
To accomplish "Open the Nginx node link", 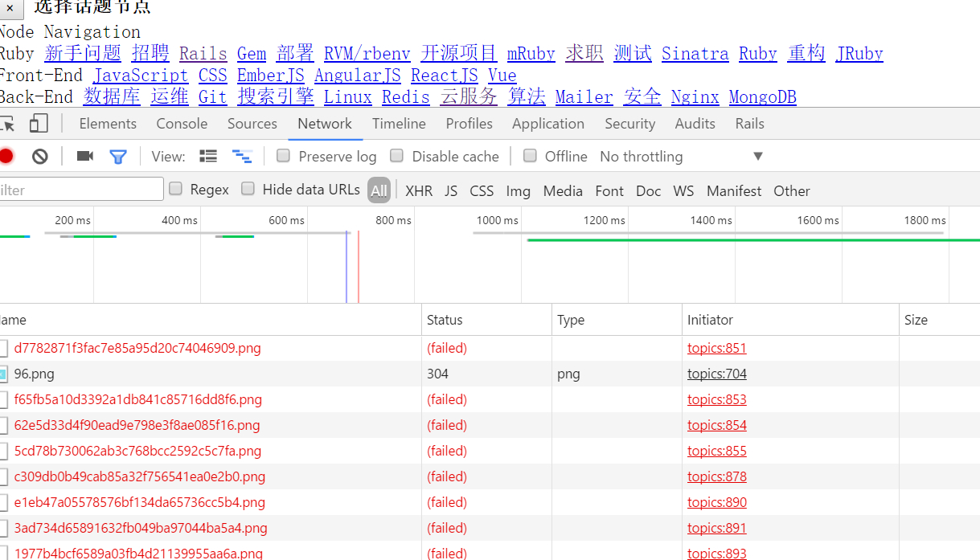I will pyautogui.click(x=695, y=97).
